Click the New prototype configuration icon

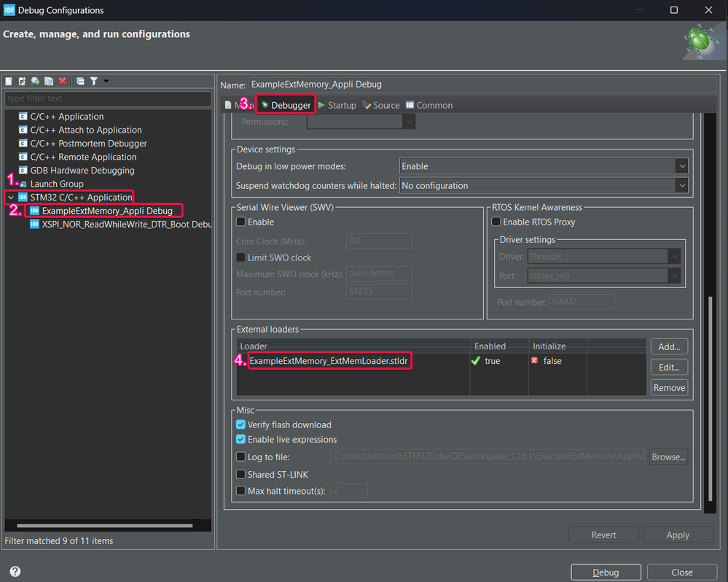coord(22,81)
